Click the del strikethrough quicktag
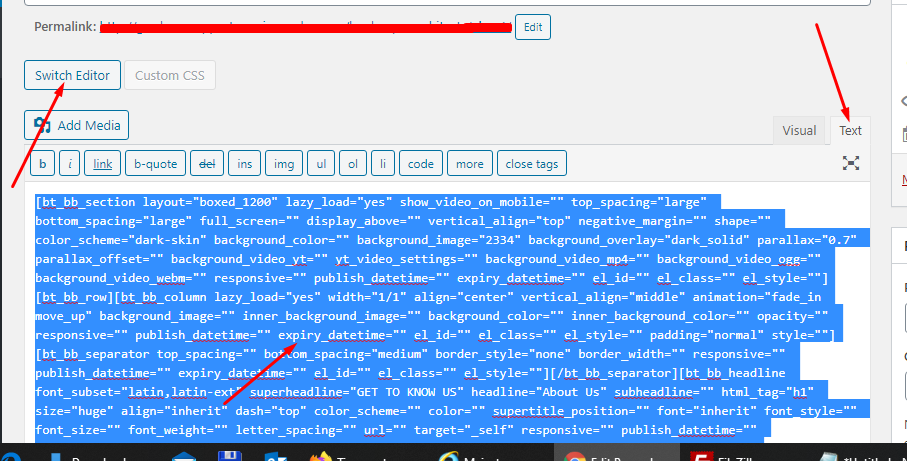The width and height of the screenshot is (907, 461). coord(208,163)
